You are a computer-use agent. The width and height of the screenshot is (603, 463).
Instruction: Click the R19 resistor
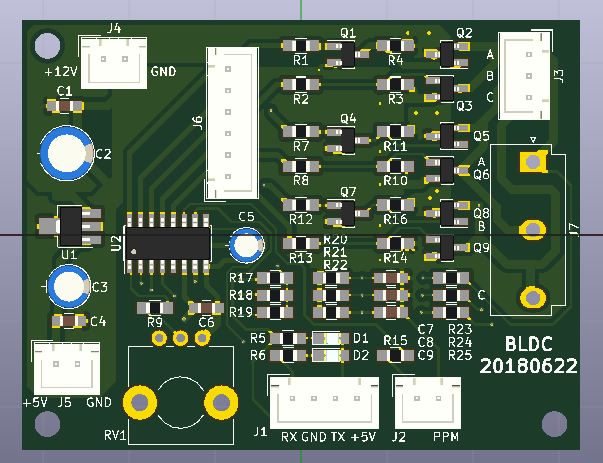(275, 312)
